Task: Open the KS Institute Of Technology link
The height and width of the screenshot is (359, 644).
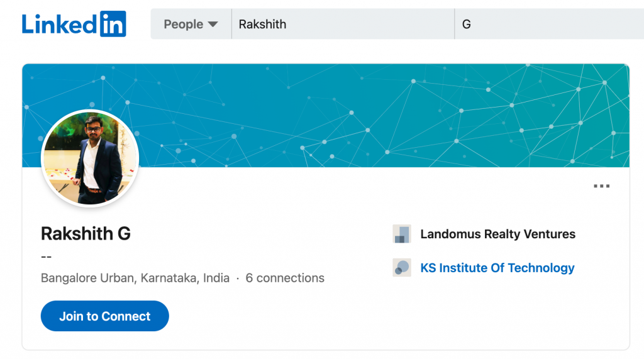Action: 497,268
